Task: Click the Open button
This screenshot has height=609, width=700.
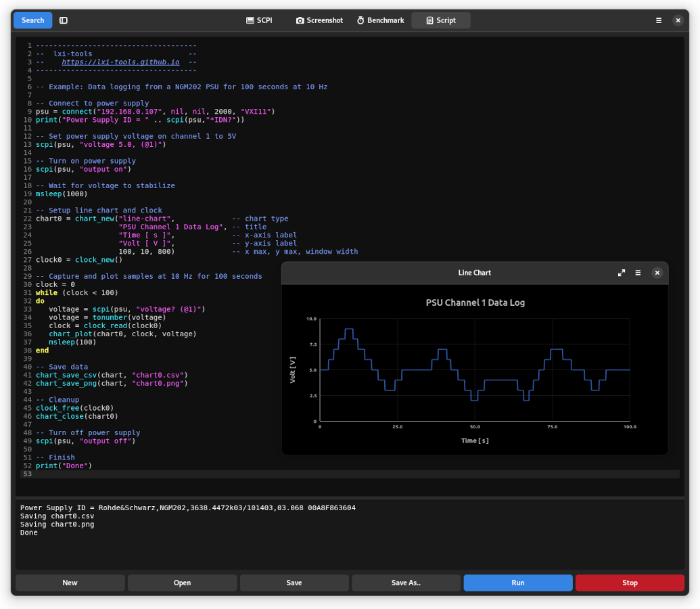Action: (x=182, y=583)
